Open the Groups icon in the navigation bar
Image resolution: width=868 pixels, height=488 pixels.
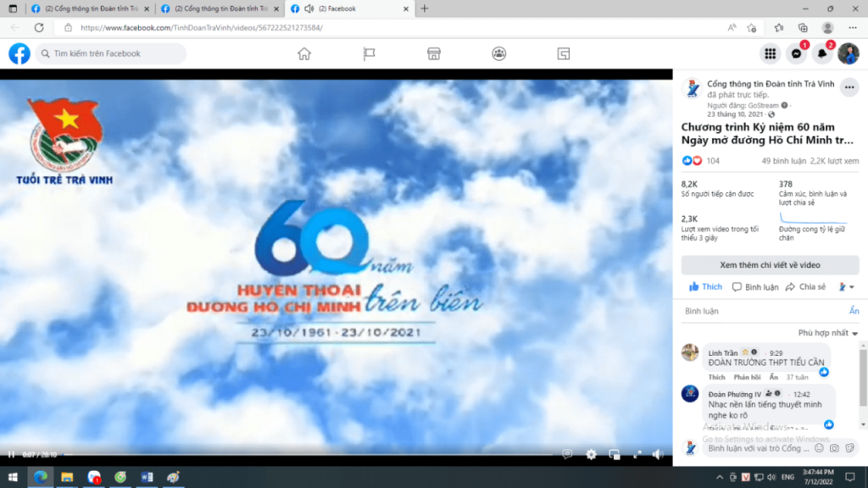[498, 53]
